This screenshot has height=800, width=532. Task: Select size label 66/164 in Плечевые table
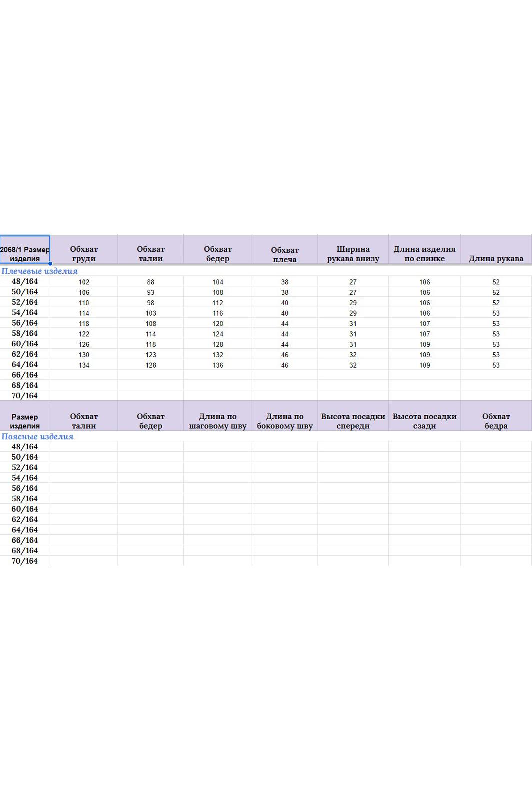coord(25,375)
